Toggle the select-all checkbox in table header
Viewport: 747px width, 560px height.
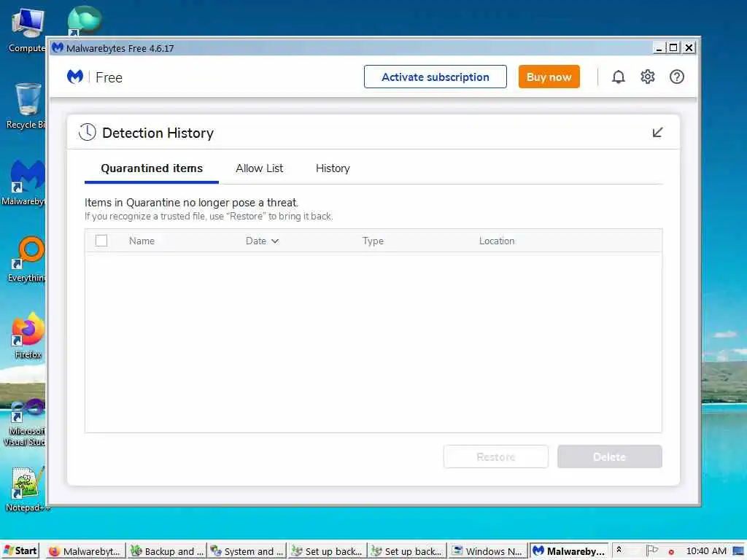[x=101, y=241]
